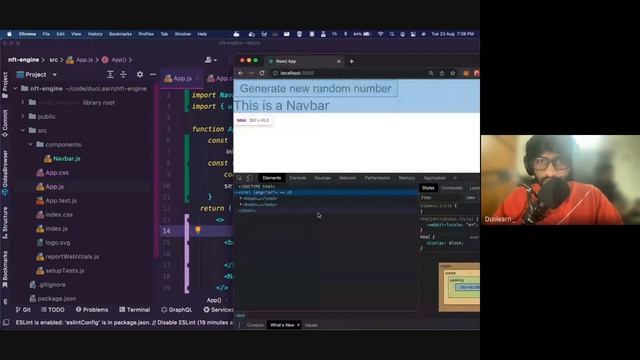Viewport: 640px width, 360px height.
Task: Click the Styles filter input field
Action: coord(441,198)
